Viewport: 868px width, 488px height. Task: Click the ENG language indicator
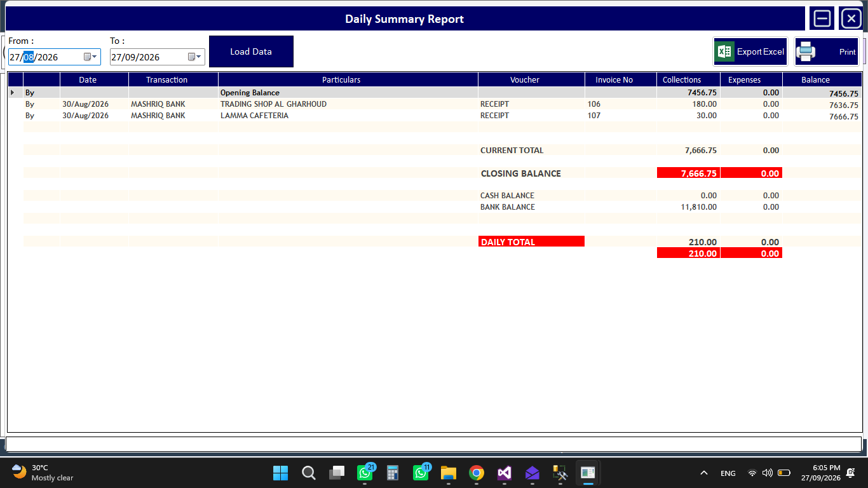(728, 473)
